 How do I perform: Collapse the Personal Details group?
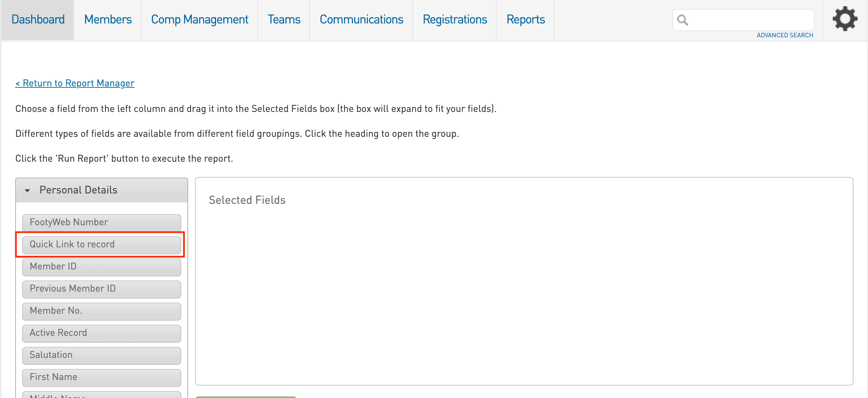click(28, 190)
